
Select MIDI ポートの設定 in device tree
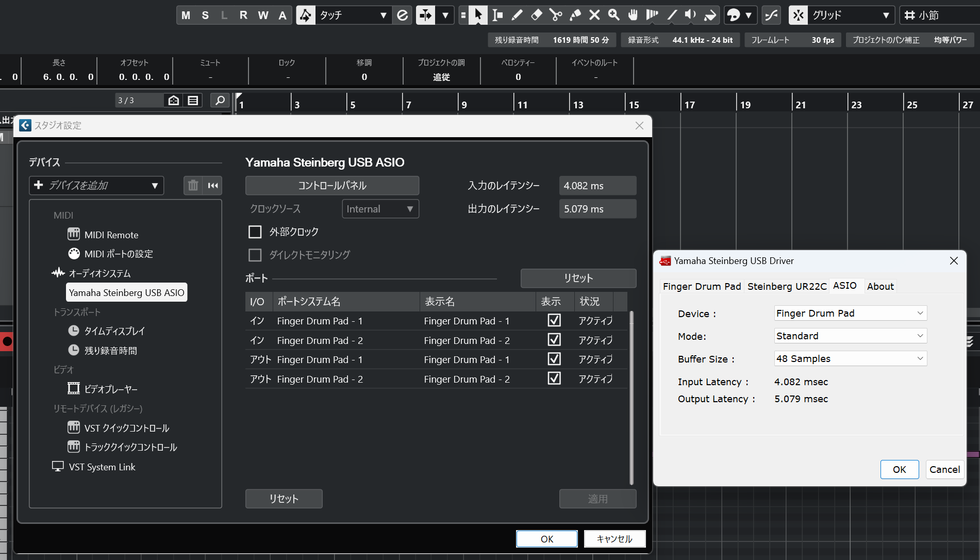[x=119, y=254]
